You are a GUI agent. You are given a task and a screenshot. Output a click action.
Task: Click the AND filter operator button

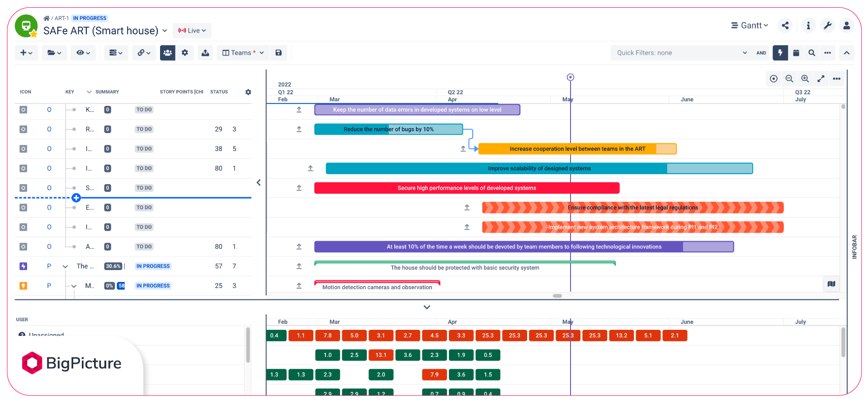pos(761,53)
